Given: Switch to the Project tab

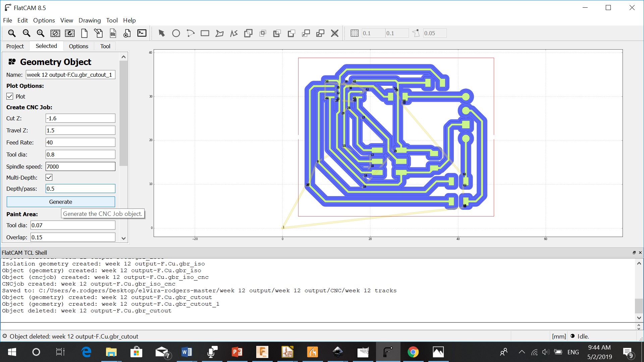Looking at the screenshot, I should 15,46.
